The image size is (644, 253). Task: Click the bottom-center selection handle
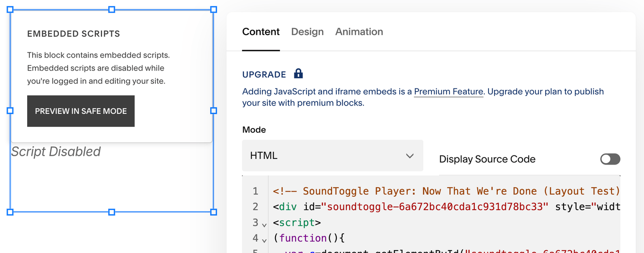[111, 212]
